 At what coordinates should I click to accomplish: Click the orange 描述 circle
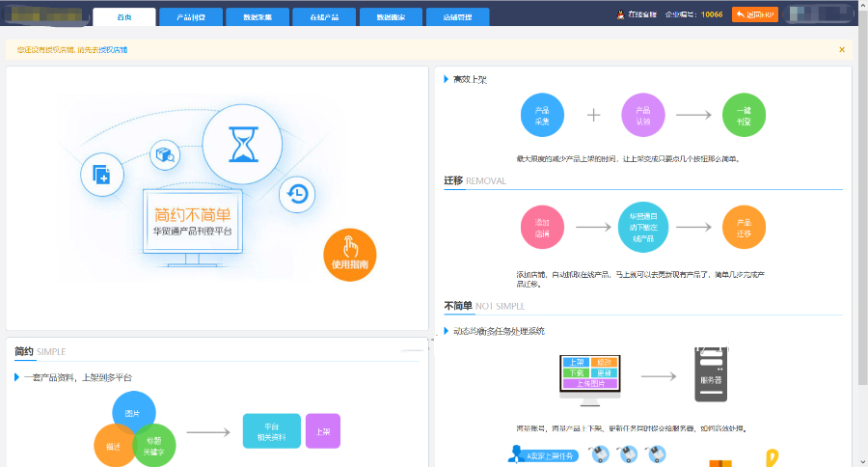point(114,446)
